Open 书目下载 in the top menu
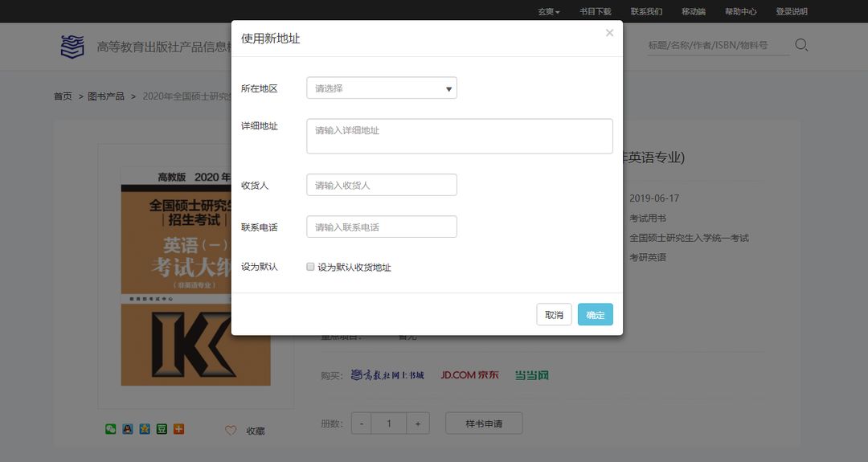The height and width of the screenshot is (462, 868). [596, 11]
